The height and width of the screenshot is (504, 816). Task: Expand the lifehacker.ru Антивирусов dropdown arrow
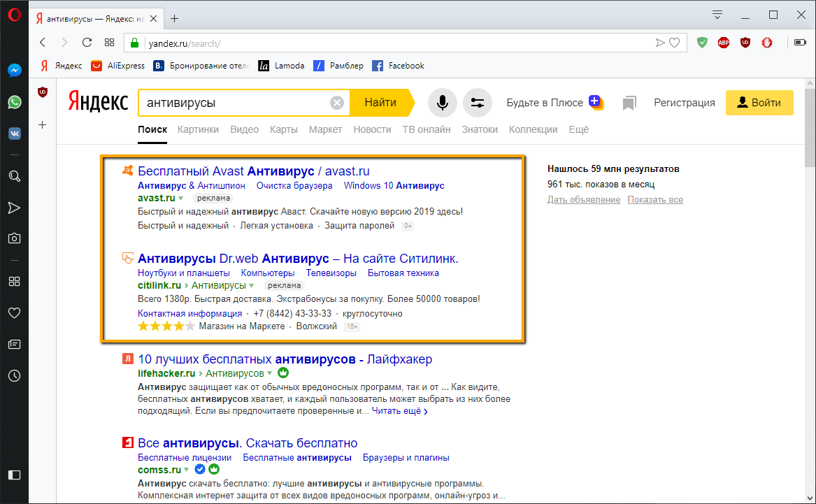(270, 373)
